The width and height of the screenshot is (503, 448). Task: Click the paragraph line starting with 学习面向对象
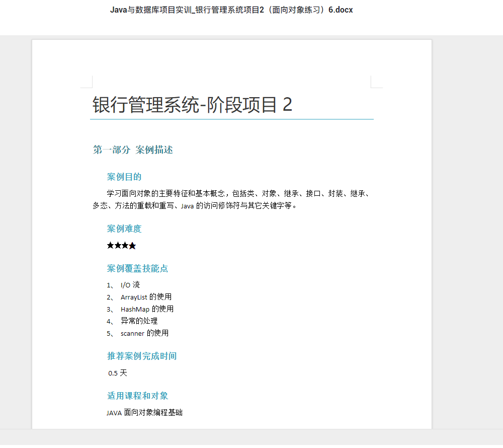tap(238, 193)
